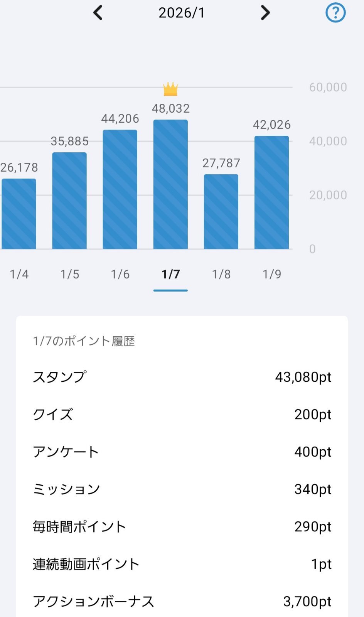Open the help question mark icon
The image size is (364, 617).
(x=335, y=13)
